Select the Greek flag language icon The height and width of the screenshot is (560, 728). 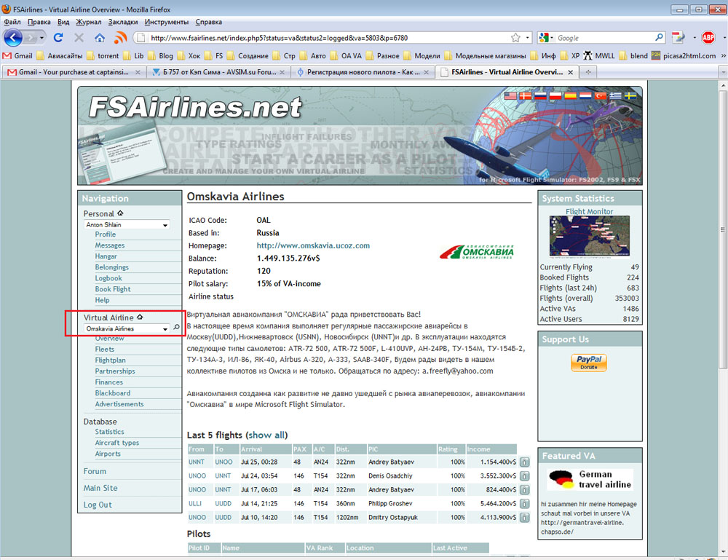coord(615,95)
